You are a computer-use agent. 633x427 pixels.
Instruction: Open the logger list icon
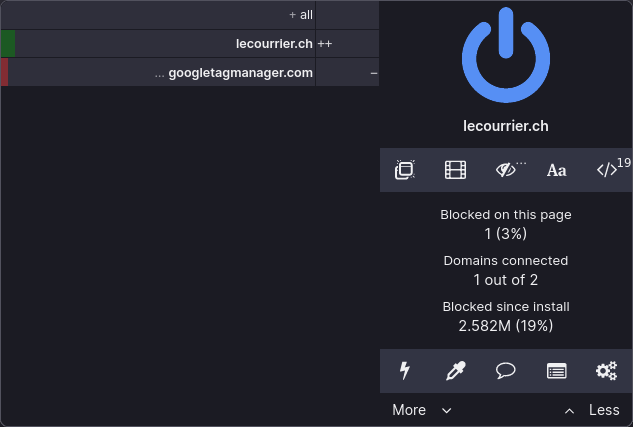click(556, 371)
